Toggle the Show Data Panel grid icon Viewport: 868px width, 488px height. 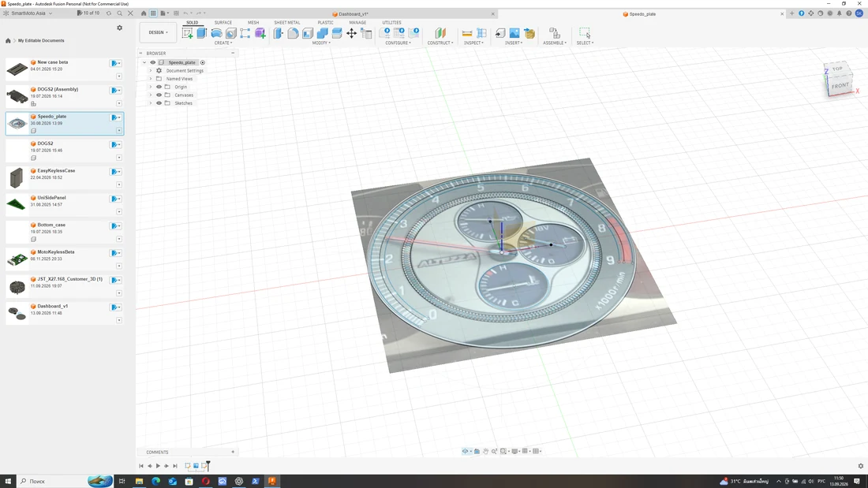[x=153, y=13]
